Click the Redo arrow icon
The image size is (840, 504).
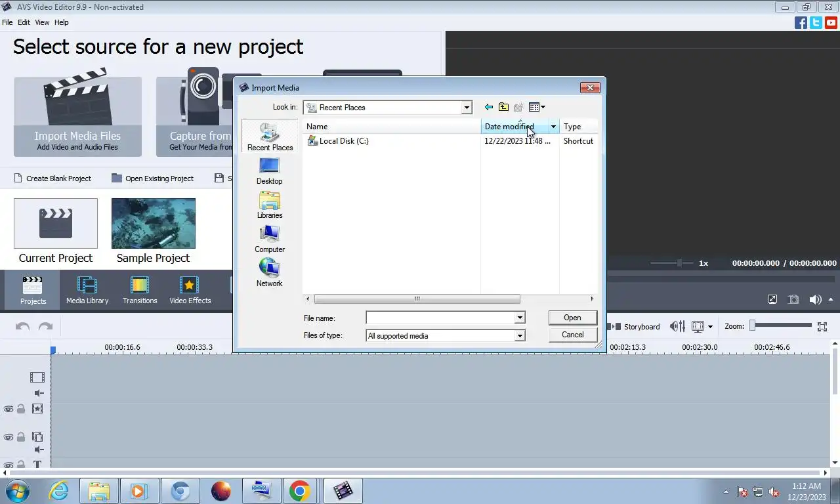click(x=45, y=326)
